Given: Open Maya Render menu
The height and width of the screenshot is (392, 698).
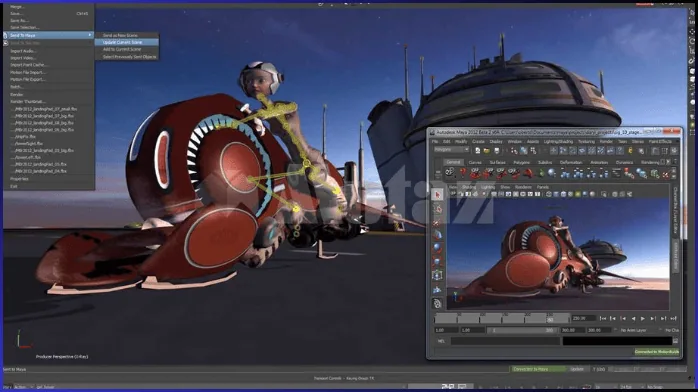Looking at the screenshot, I should coord(606,141).
